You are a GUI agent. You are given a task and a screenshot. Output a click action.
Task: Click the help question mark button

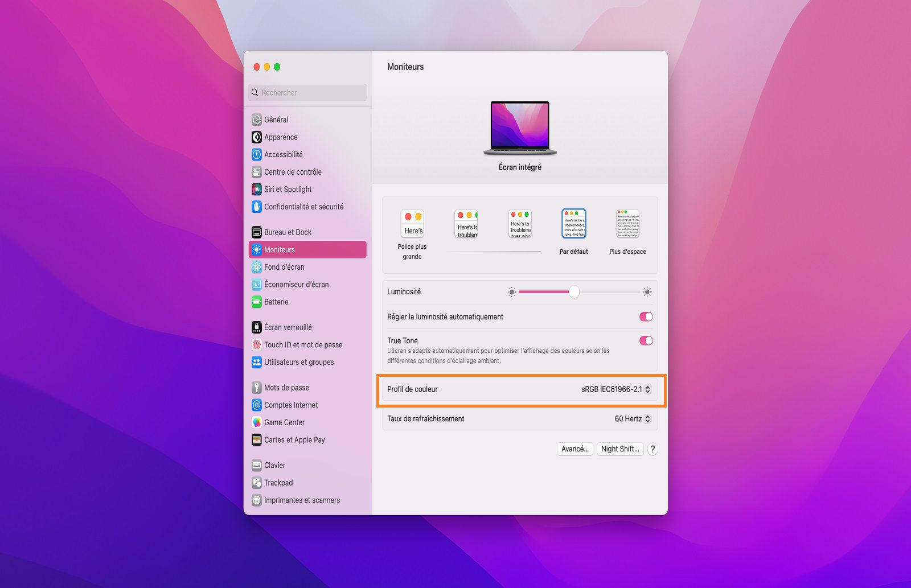tap(653, 449)
